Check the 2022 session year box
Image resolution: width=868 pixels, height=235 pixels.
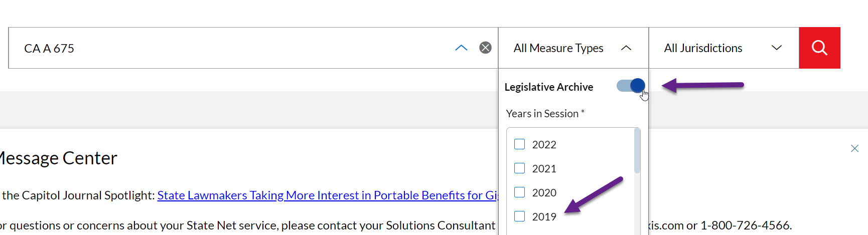[x=520, y=144]
